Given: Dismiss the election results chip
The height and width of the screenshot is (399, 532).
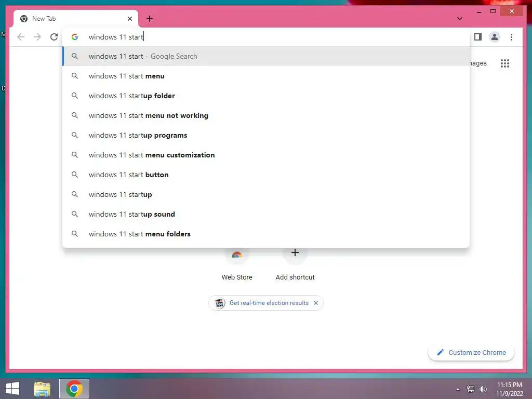Looking at the screenshot, I should tap(316, 303).
